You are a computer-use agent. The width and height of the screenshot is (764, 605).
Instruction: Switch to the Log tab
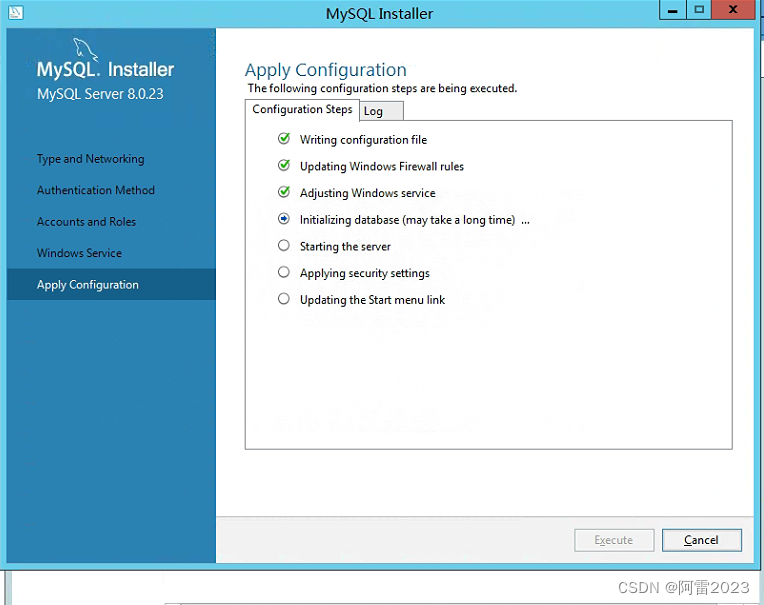(x=382, y=111)
